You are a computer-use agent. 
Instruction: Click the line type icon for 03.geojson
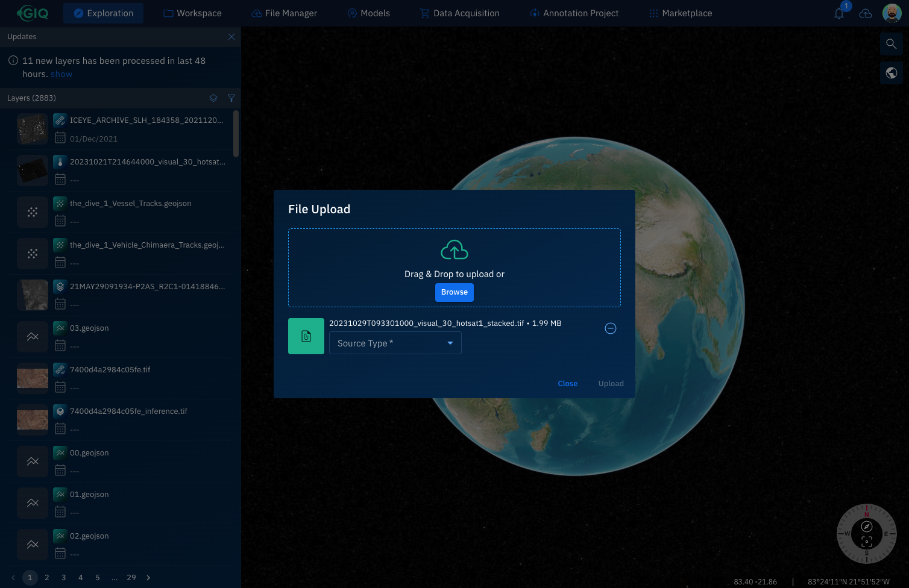60,328
